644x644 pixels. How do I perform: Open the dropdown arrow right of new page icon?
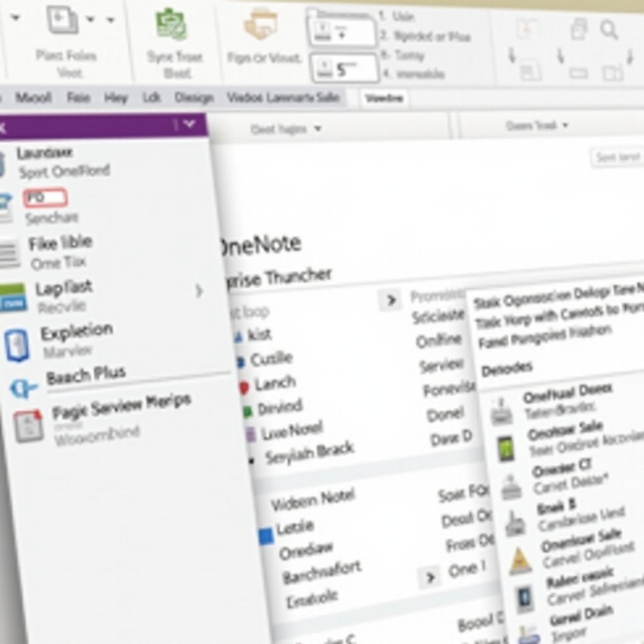(x=91, y=19)
